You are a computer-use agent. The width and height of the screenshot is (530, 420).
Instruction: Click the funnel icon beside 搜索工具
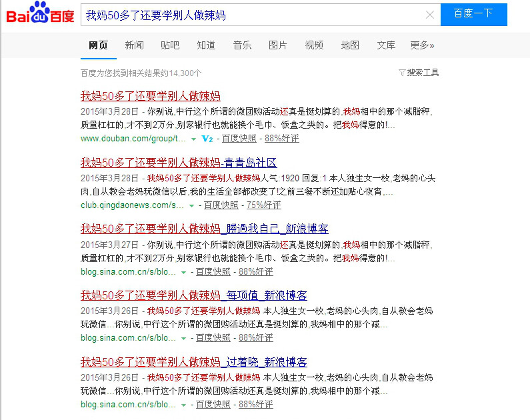point(402,73)
